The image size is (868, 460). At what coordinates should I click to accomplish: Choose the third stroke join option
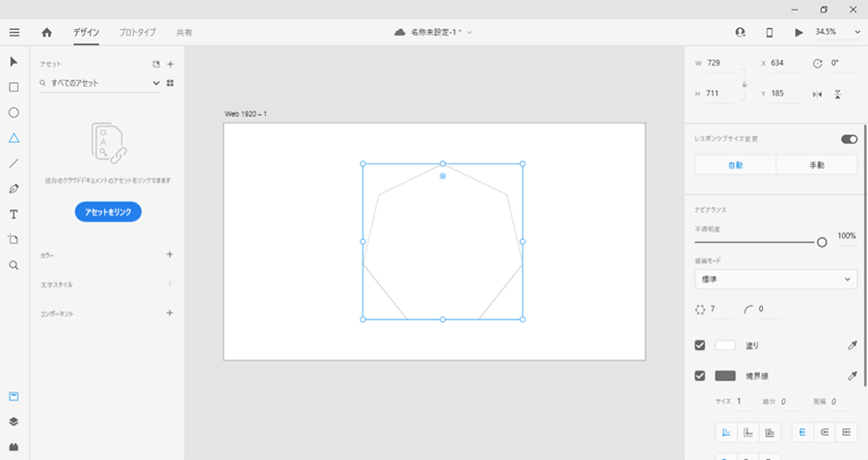click(846, 432)
